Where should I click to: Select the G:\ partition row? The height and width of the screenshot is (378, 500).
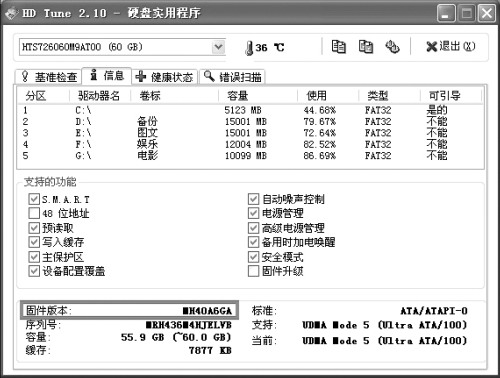250,156
